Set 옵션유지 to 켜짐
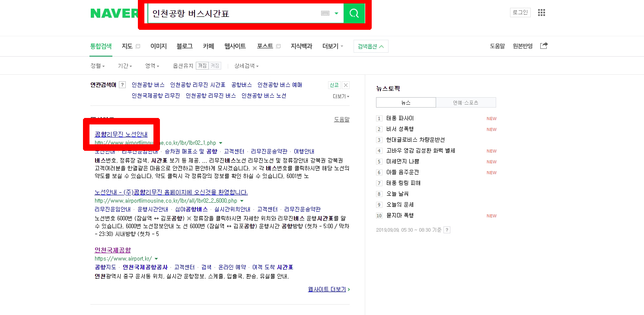This screenshot has width=644, height=315. click(x=215, y=66)
